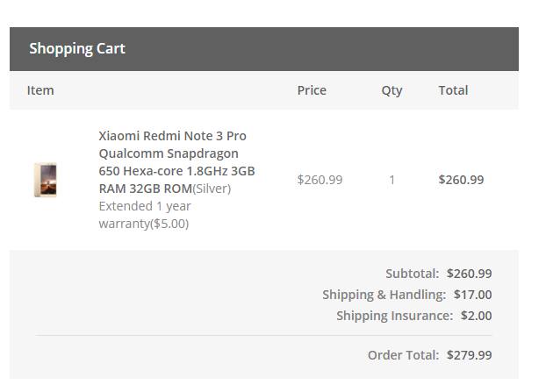546x392 pixels.
Task: Click the $2.00 insurance amount
Action: point(476,316)
